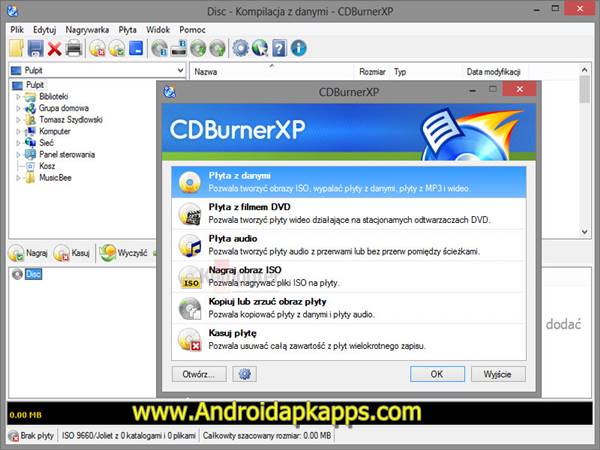Click the Całkowity szacowany rozmiar status text
Image resolution: width=600 pixels, height=450 pixels.
coord(267,436)
